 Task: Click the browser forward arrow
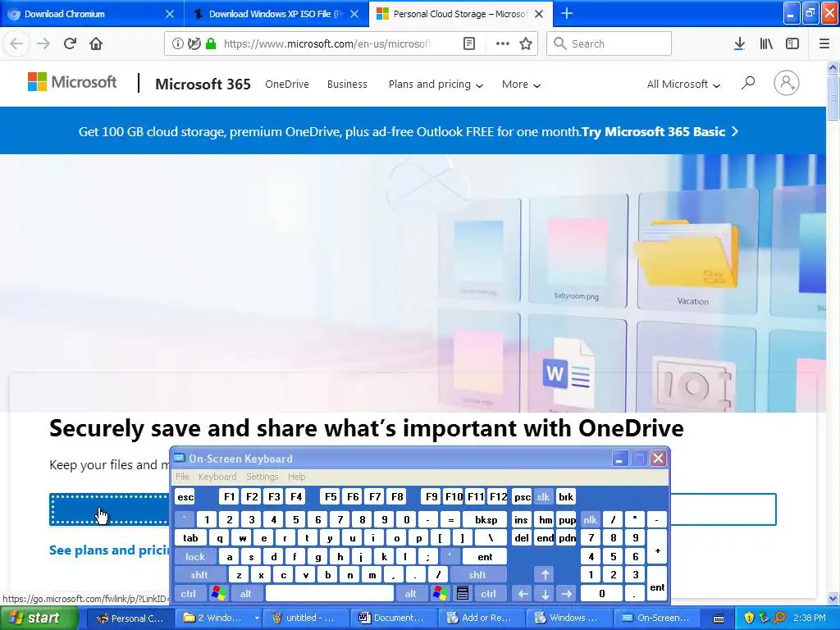43,43
